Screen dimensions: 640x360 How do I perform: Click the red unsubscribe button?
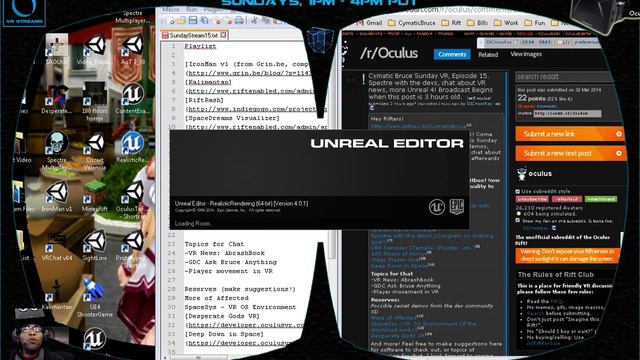532,199
